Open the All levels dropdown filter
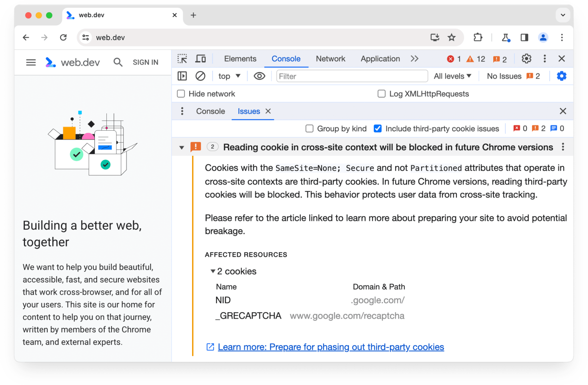The height and width of the screenshot is (385, 588). pyautogui.click(x=452, y=76)
